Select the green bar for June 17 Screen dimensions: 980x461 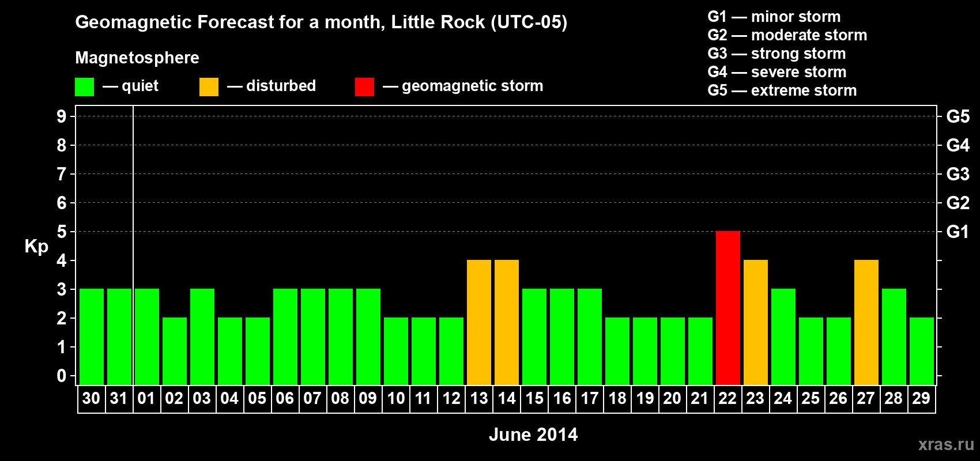click(590, 337)
